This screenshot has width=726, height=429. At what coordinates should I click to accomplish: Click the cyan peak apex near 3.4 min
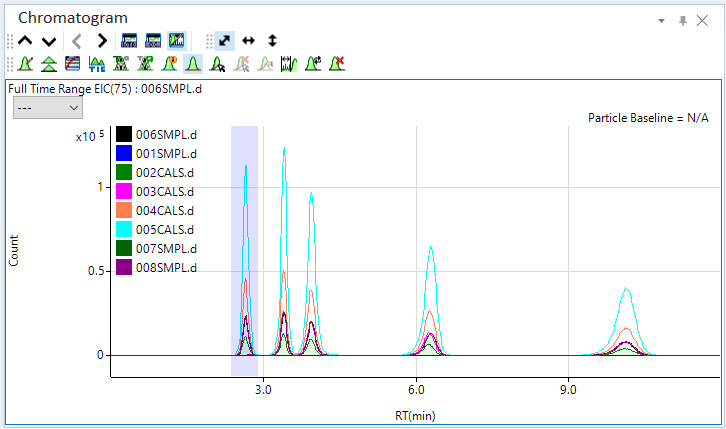[284, 149]
